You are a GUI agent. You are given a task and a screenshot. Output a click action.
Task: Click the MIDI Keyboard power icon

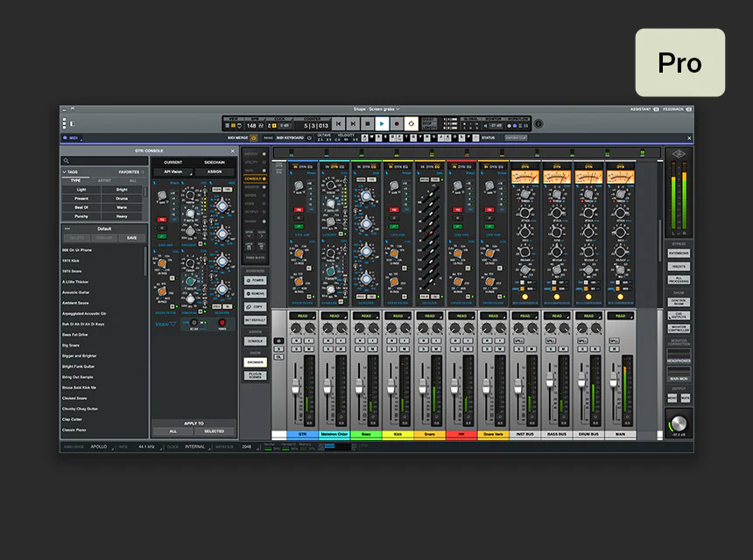point(309,137)
